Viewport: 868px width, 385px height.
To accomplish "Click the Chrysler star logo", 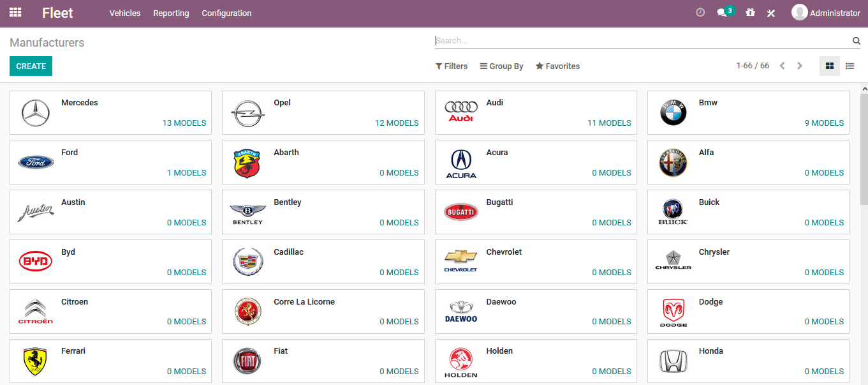I will (673, 260).
